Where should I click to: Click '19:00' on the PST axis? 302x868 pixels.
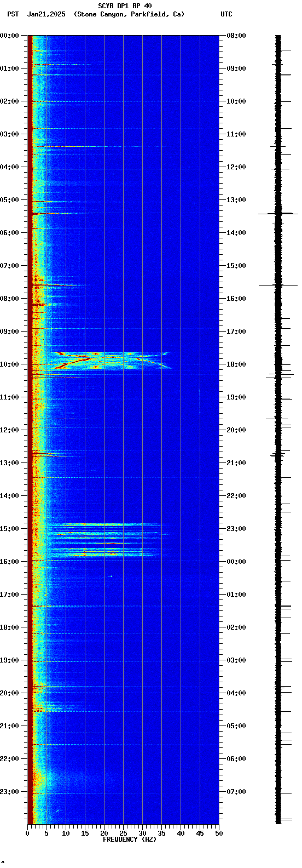click(x=9, y=660)
